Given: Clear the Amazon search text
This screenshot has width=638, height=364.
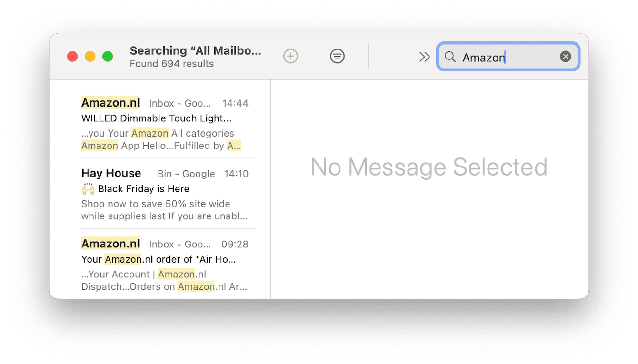Looking at the screenshot, I should click(565, 57).
